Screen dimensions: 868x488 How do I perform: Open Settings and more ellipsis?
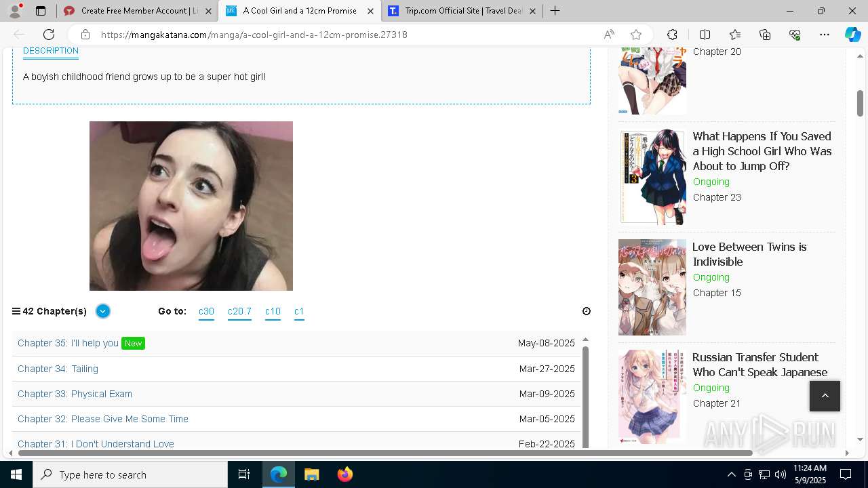[825, 35]
